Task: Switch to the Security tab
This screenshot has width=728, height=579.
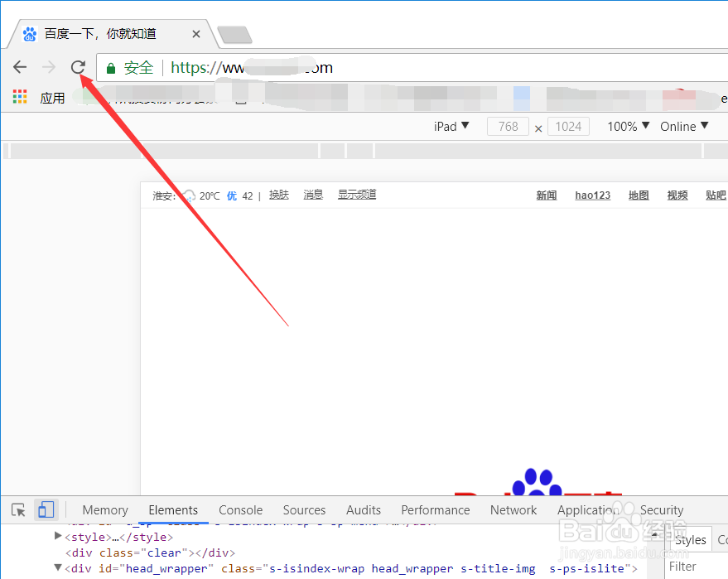Action: click(x=662, y=509)
